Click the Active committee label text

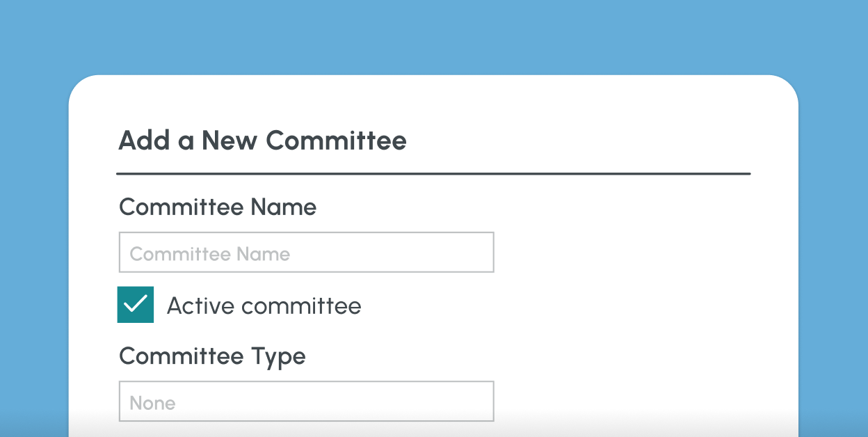[x=263, y=305]
